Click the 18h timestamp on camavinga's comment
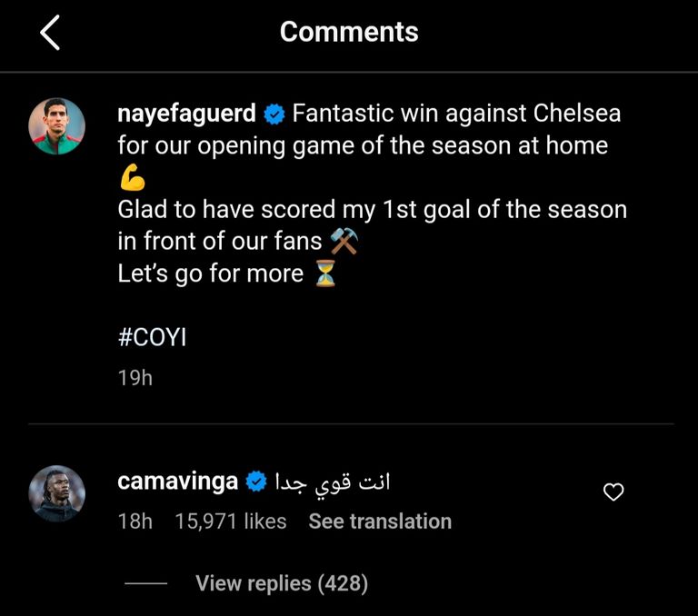The width and height of the screenshot is (698, 616). click(x=135, y=522)
